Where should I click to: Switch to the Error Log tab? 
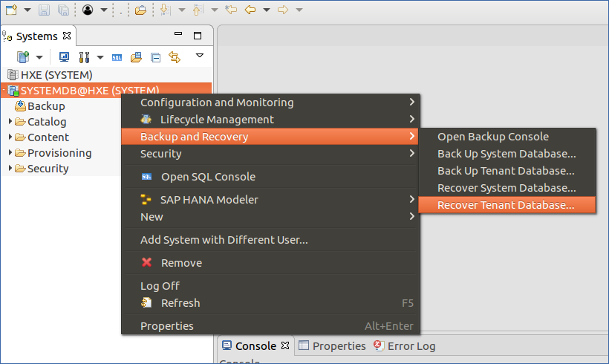pyautogui.click(x=405, y=345)
